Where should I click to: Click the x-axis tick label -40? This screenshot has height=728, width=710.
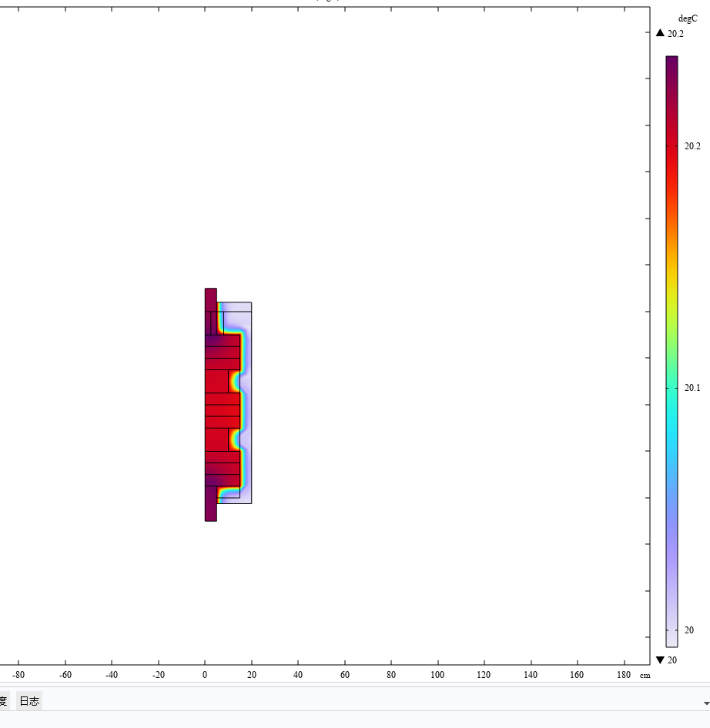(112, 675)
